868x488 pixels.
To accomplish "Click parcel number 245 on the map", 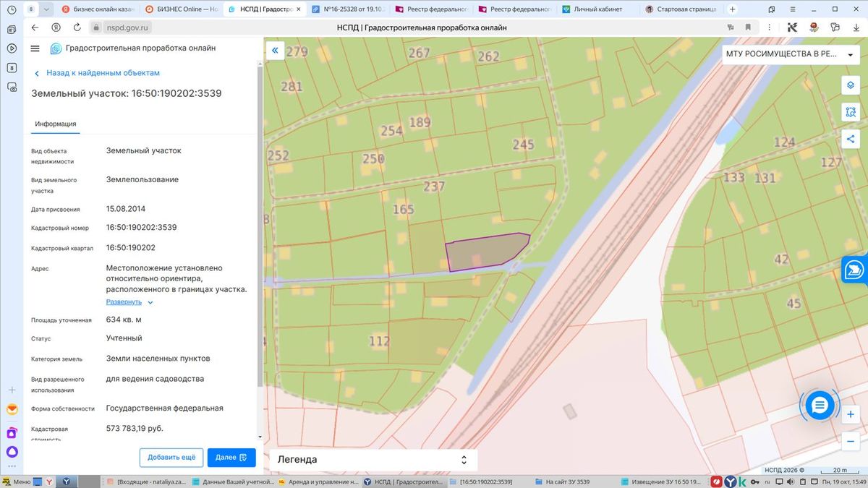I will coord(523,145).
